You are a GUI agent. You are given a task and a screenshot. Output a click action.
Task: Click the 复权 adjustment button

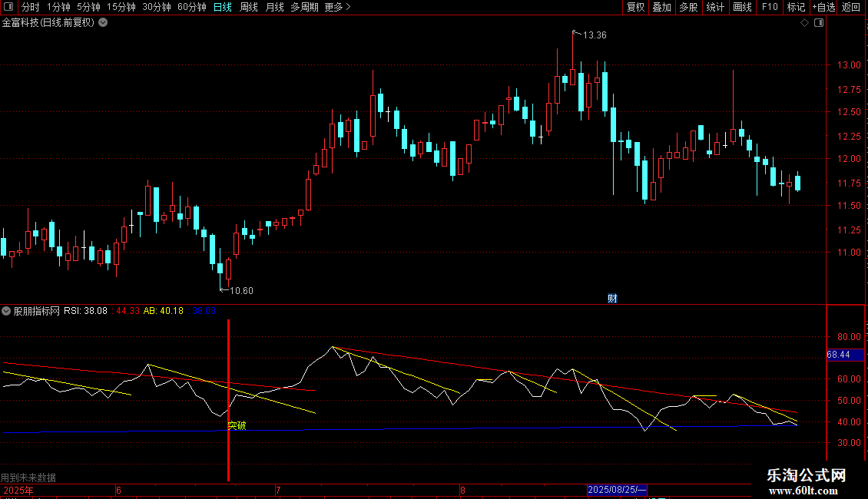pyautogui.click(x=635, y=7)
